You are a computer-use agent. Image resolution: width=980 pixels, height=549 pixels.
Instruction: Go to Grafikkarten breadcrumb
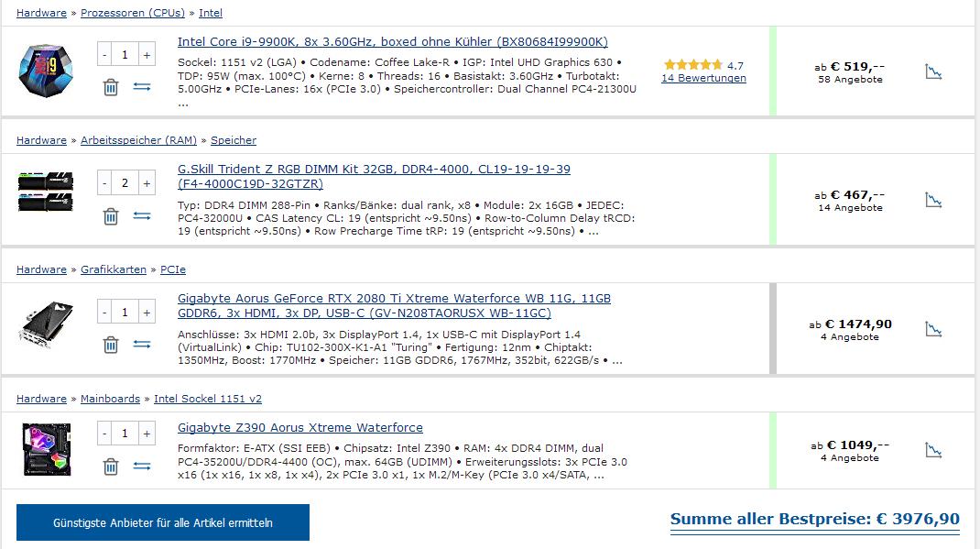[114, 269]
